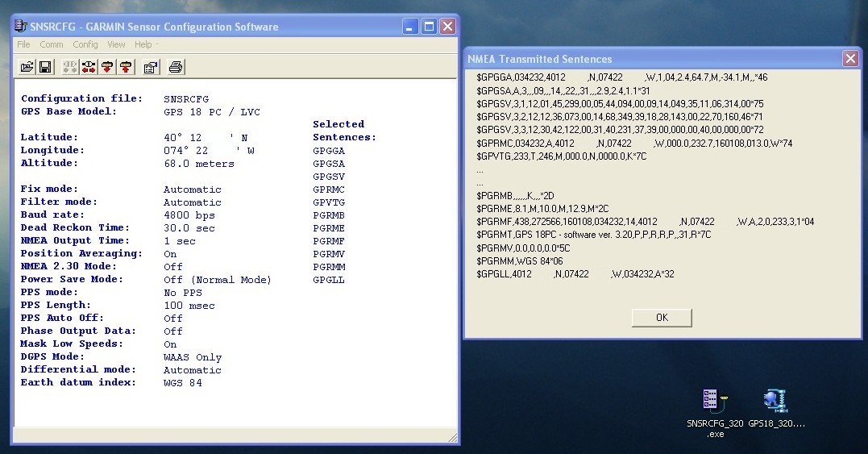Viewport: 868px width, 454px height.
Task: Open a configuration file via the folder icon
Action: pyautogui.click(x=27, y=67)
